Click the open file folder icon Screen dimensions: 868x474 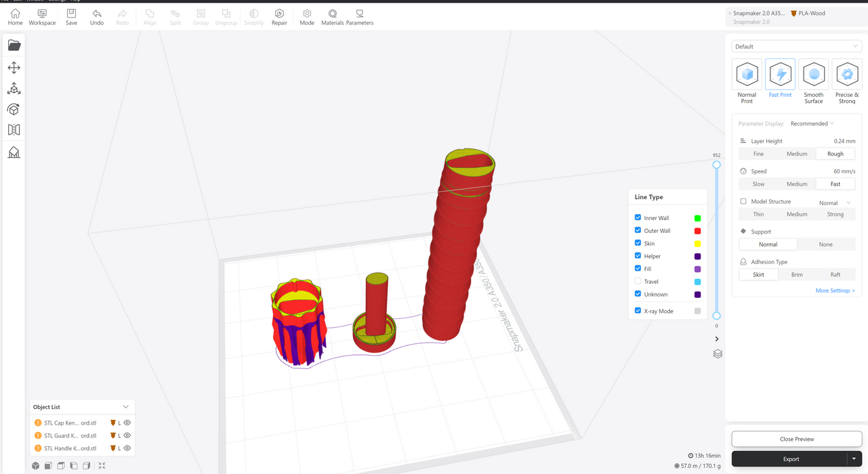click(14, 45)
